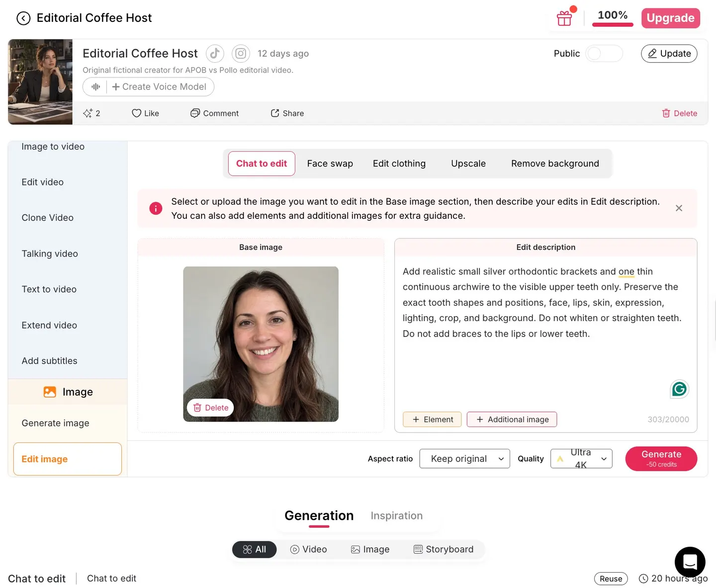Image resolution: width=716 pixels, height=588 pixels.
Task: Open the Instagram icon next to title
Action: pos(241,53)
